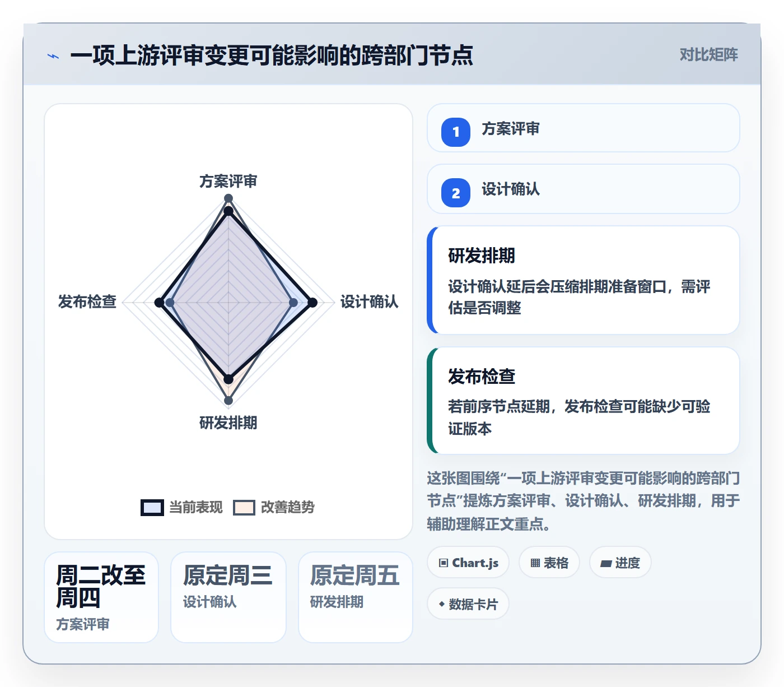Click the icon in the 进度 tag
This screenshot has height=687, width=784.
(606, 563)
